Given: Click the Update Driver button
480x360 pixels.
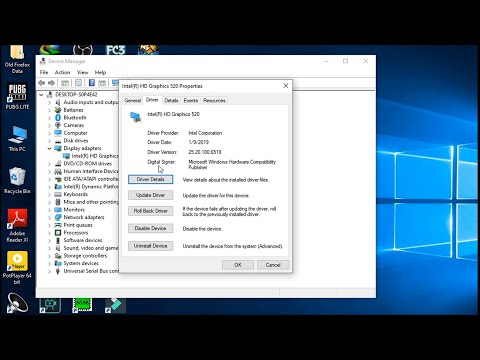Looking at the screenshot, I should pos(150,195).
